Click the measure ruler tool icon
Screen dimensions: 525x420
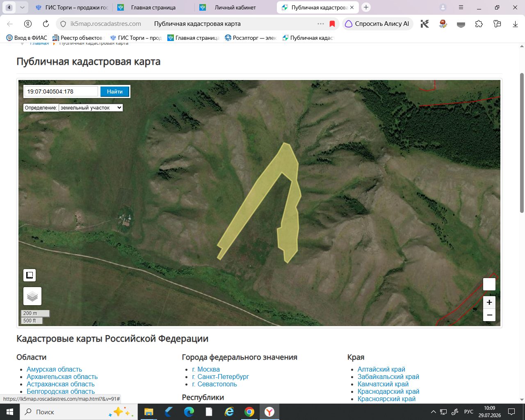[30, 275]
